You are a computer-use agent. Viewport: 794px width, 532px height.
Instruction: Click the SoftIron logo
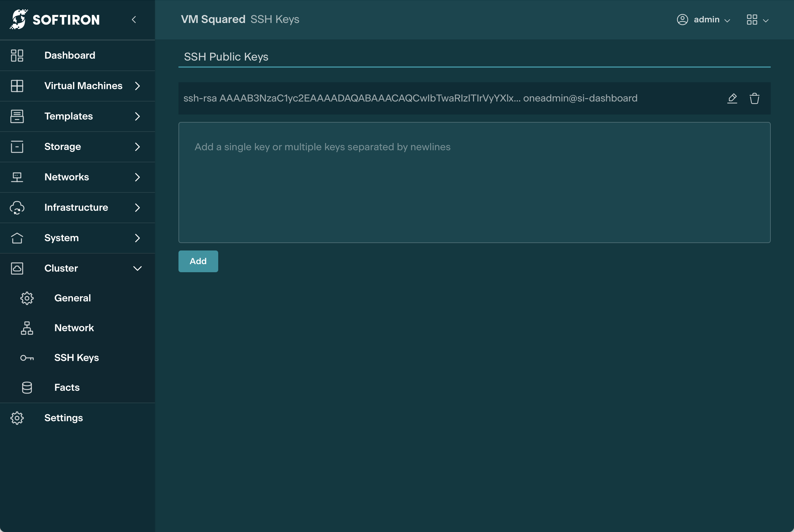click(x=54, y=19)
